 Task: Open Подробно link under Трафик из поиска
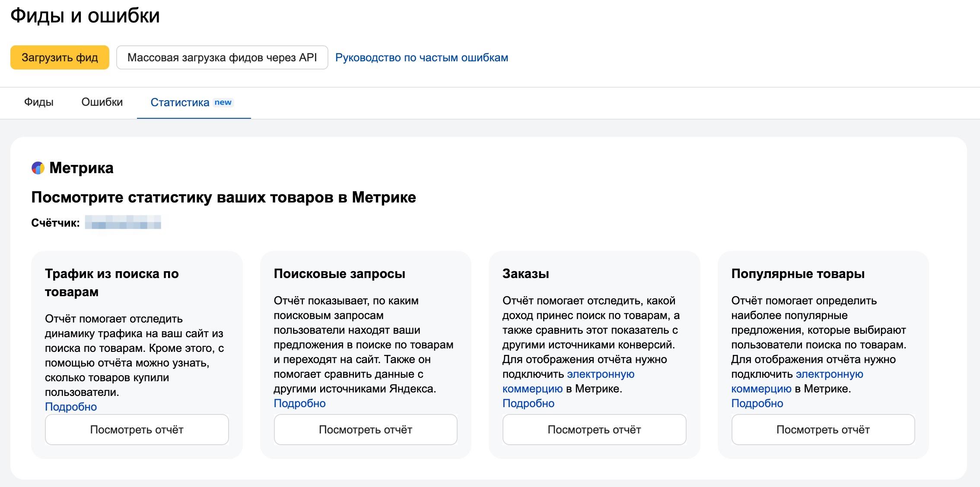point(71,407)
